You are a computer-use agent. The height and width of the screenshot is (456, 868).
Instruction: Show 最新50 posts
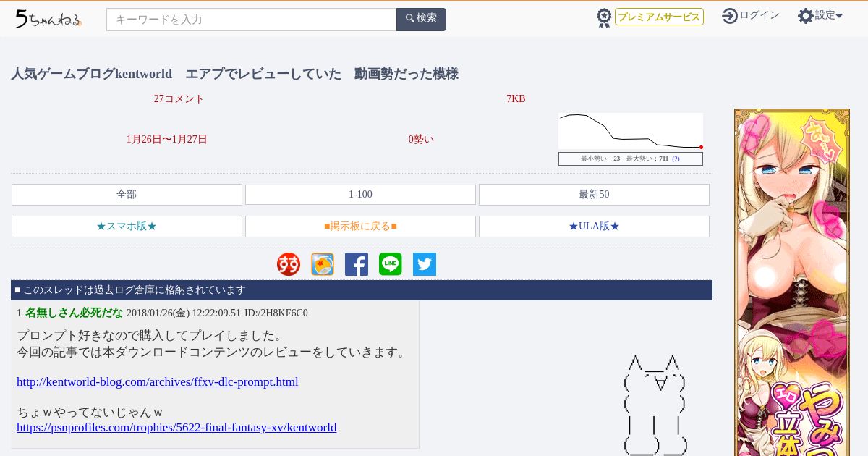(x=594, y=195)
